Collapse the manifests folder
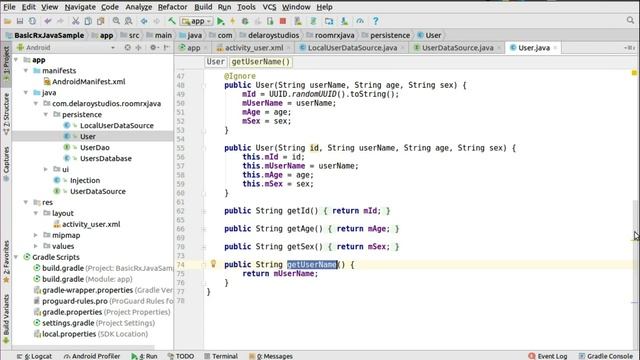Viewport: 640px width, 360px height. [26, 71]
